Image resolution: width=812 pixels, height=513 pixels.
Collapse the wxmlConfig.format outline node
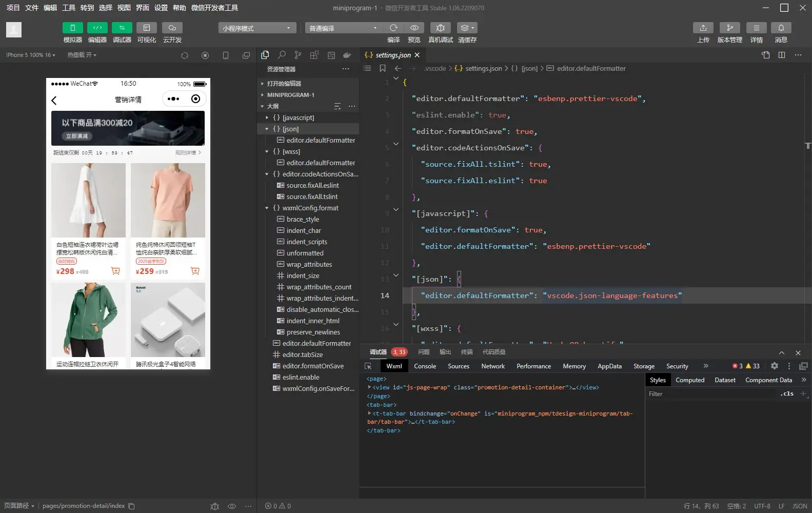267,208
